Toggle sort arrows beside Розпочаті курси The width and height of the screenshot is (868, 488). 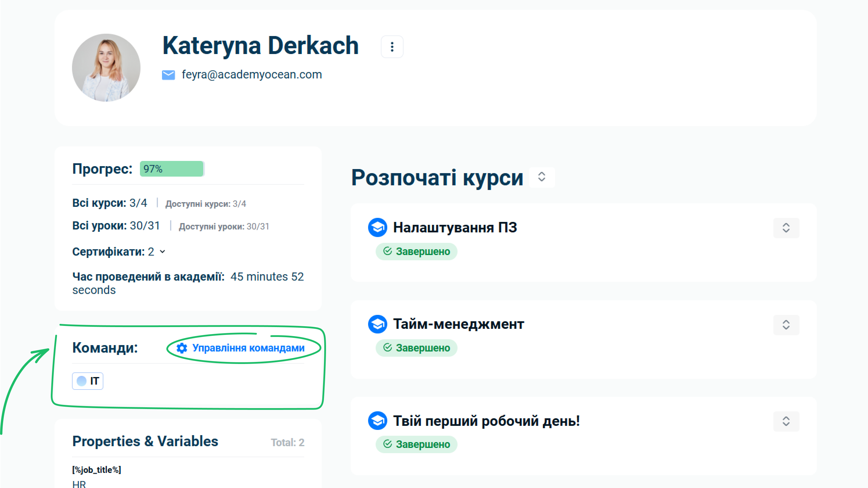(541, 177)
